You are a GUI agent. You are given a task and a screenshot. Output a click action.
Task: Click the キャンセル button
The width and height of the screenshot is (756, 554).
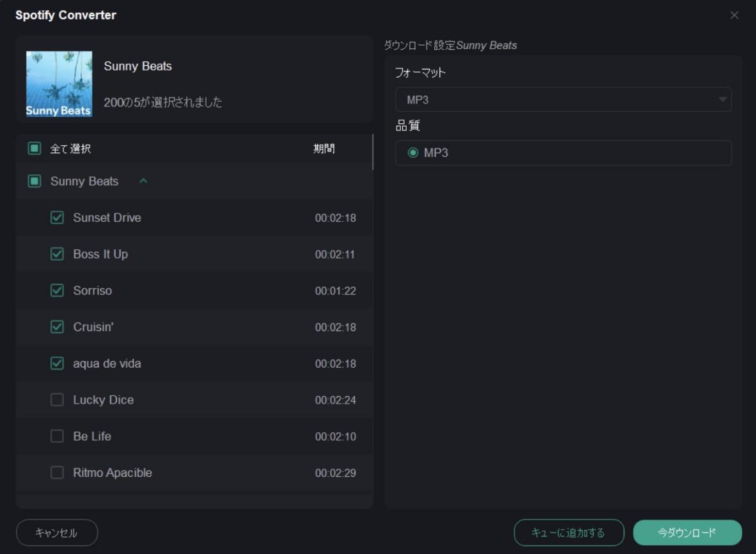point(57,533)
